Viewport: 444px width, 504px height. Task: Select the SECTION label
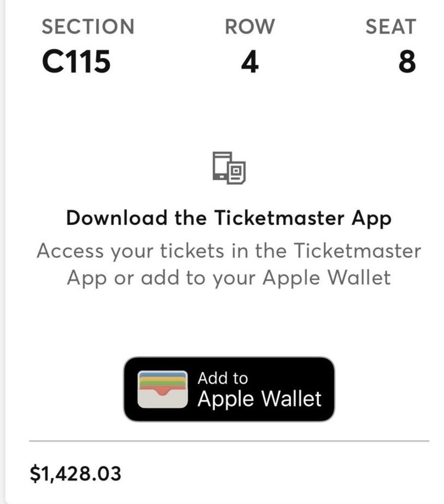[x=88, y=27]
